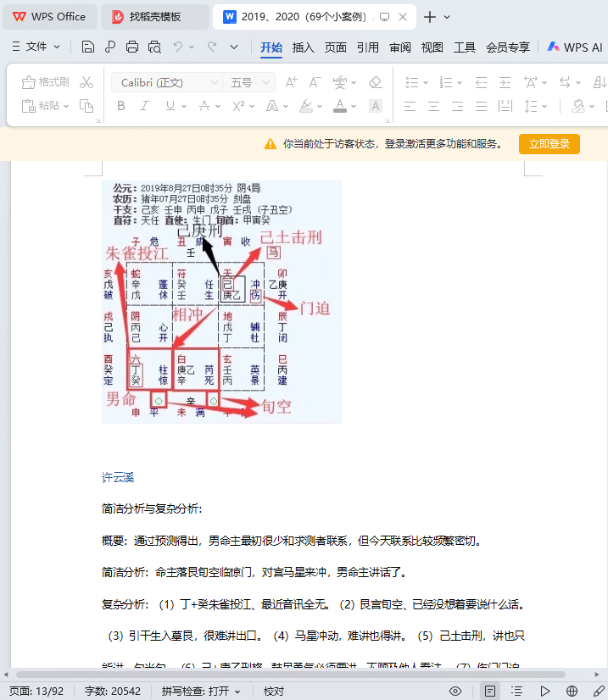Click the decrease indent icon

[x=481, y=82]
